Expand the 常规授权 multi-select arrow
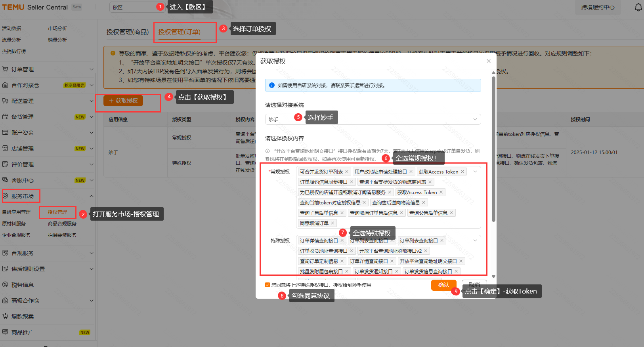Screen dimensions: 644x347 (x=475, y=172)
